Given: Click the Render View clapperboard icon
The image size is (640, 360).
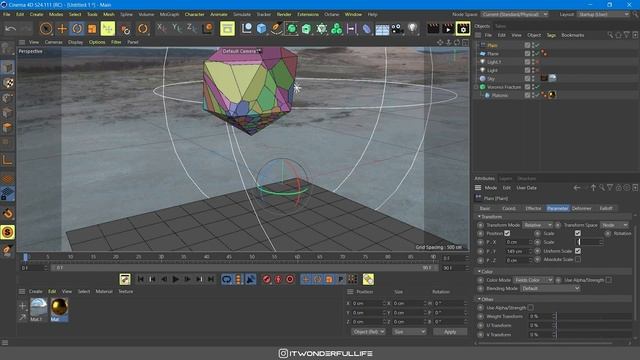Looking at the screenshot, I should tap(433, 29).
